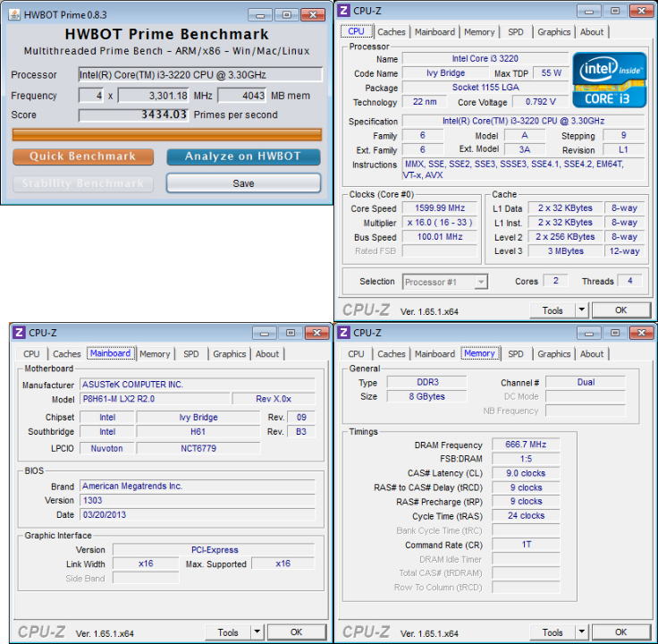Switch to Memory tab in Mainboard window
The image size is (658, 644).
pyautogui.click(x=155, y=354)
